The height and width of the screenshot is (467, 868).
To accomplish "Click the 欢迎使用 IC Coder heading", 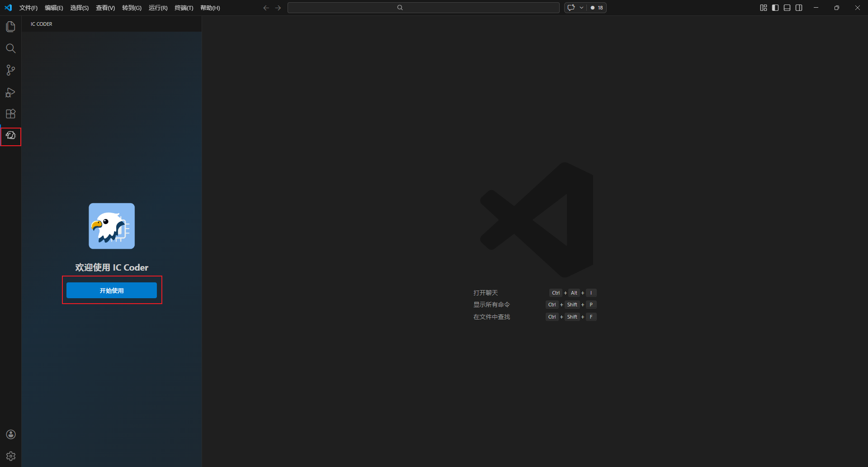I will tap(112, 267).
